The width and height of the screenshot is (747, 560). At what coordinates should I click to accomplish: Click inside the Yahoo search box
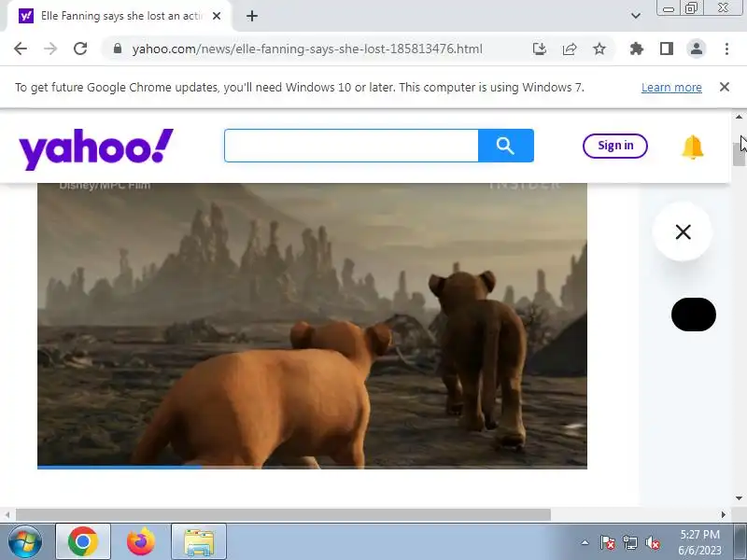[x=351, y=146]
